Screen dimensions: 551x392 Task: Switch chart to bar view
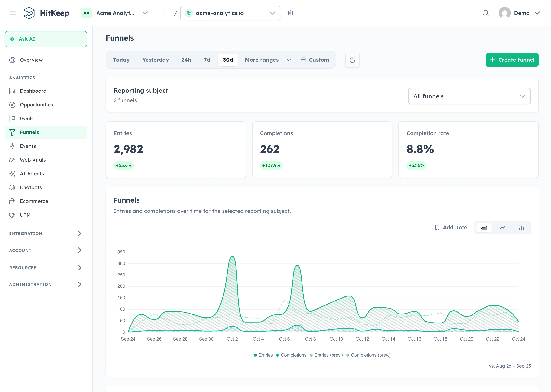coord(522,228)
